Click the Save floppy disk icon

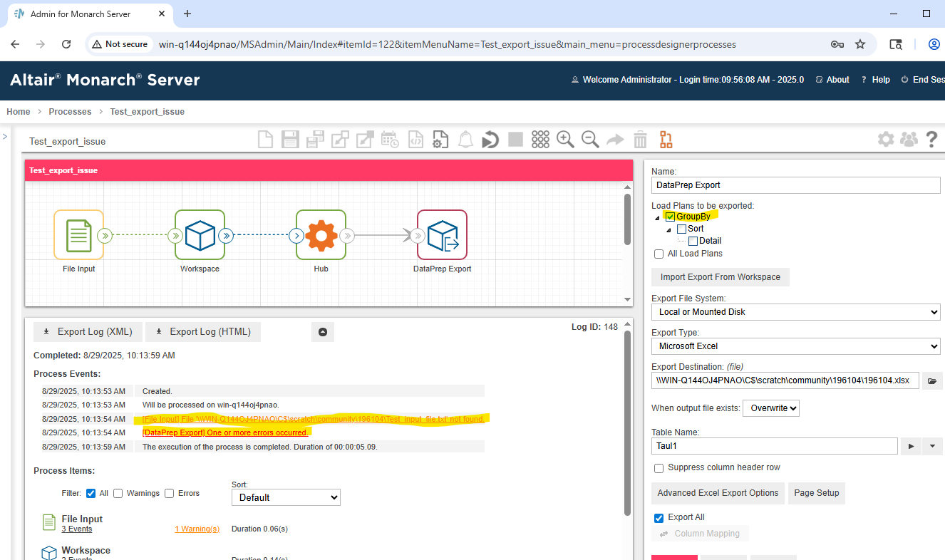290,140
